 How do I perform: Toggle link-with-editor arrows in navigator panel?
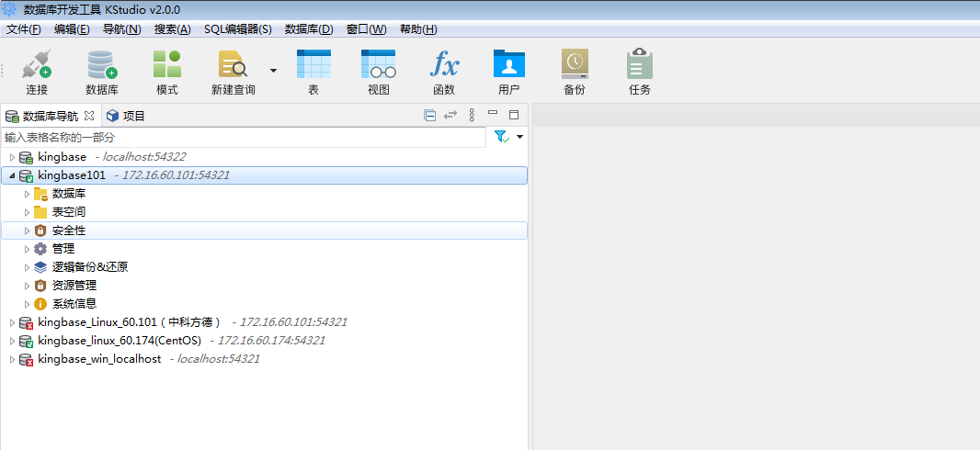point(450,116)
